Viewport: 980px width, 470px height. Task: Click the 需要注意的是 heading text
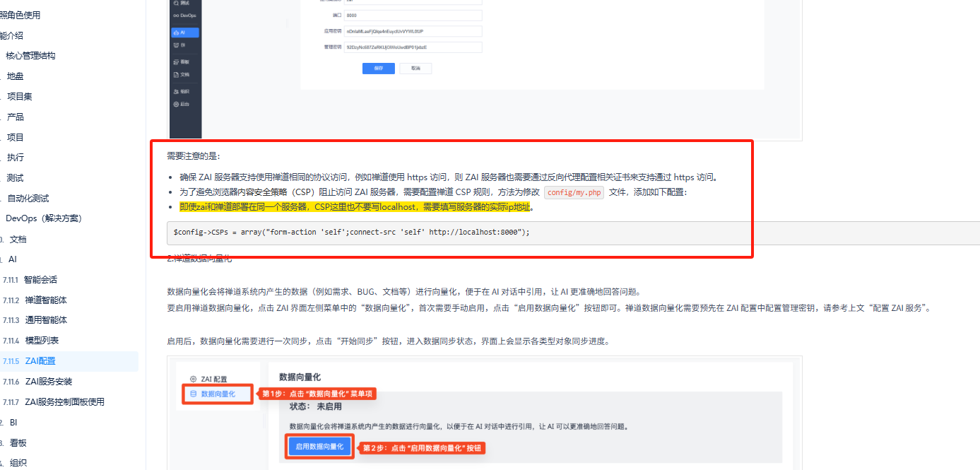pos(194,155)
